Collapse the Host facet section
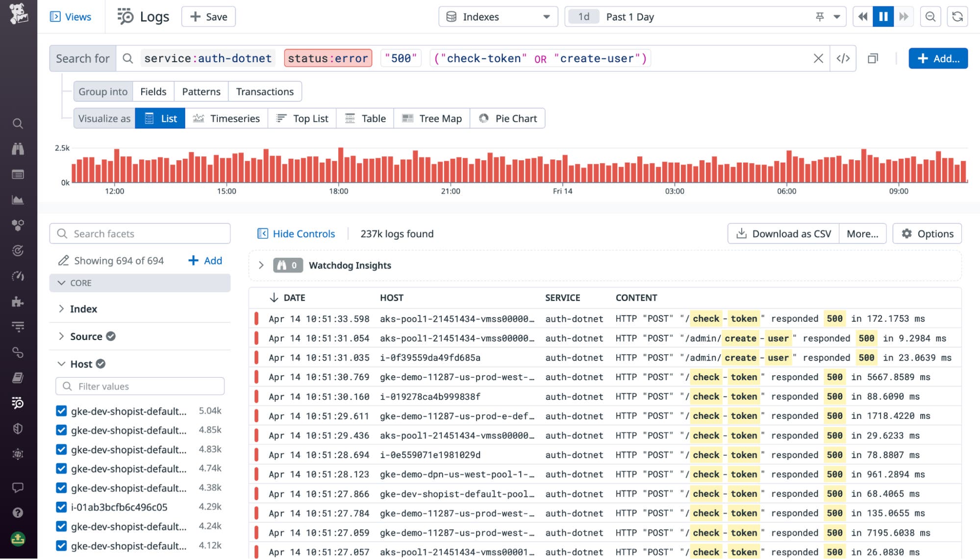The image size is (980, 559). (61, 364)
